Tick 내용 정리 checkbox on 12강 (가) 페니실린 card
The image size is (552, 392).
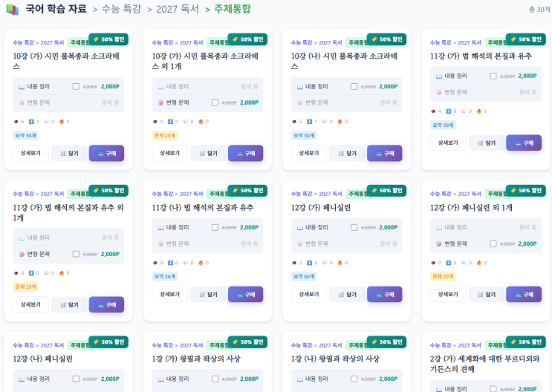(x=354, y=228)
